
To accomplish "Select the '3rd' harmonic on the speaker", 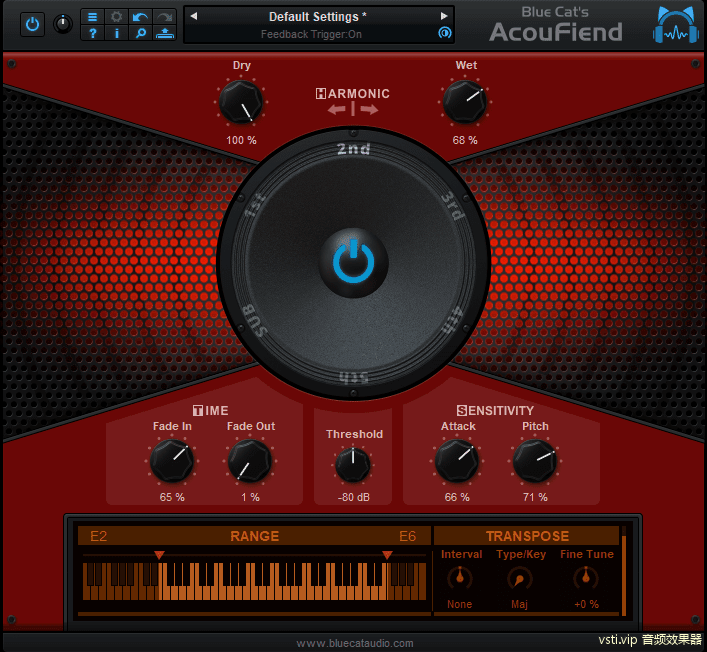I will (x=452, y=206).
